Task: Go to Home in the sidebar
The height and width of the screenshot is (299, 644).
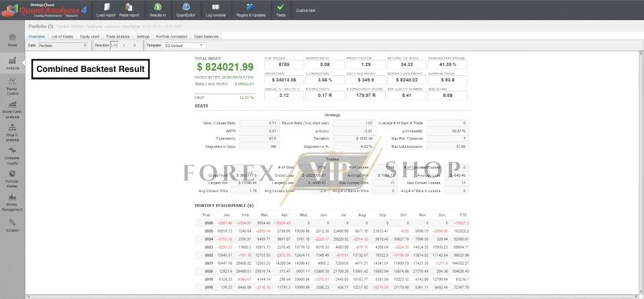Action: (x=12, y=41)
